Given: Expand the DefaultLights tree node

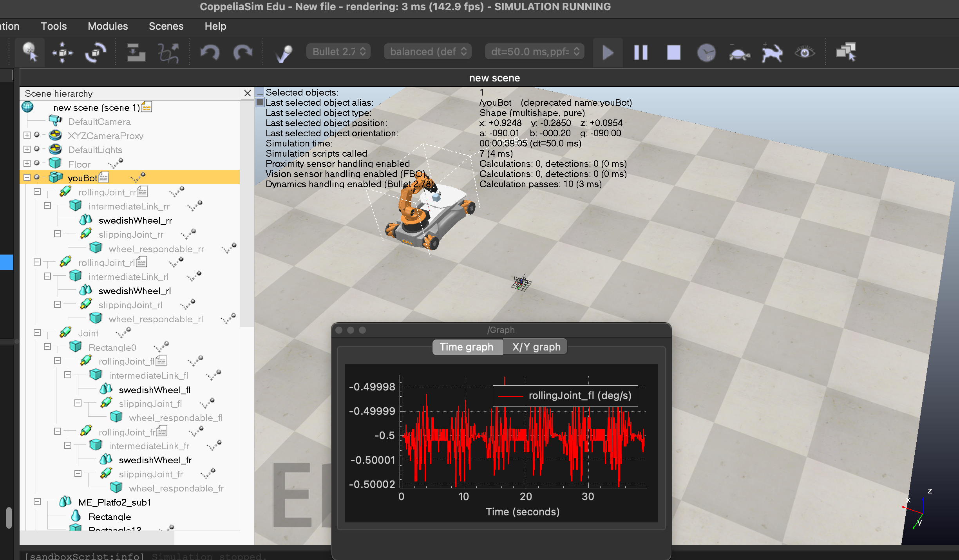Looking at the screenshot, I should coord(27,149).
